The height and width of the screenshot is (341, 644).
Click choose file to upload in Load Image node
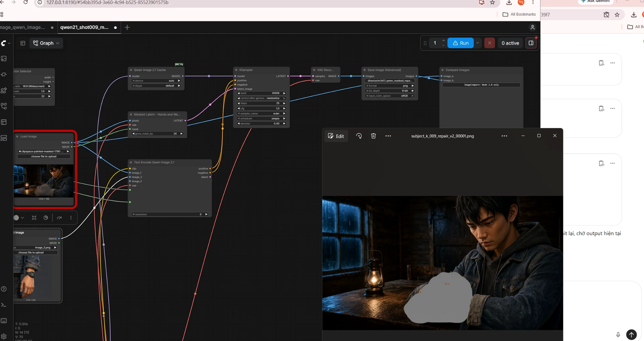[x=44, y=156]
